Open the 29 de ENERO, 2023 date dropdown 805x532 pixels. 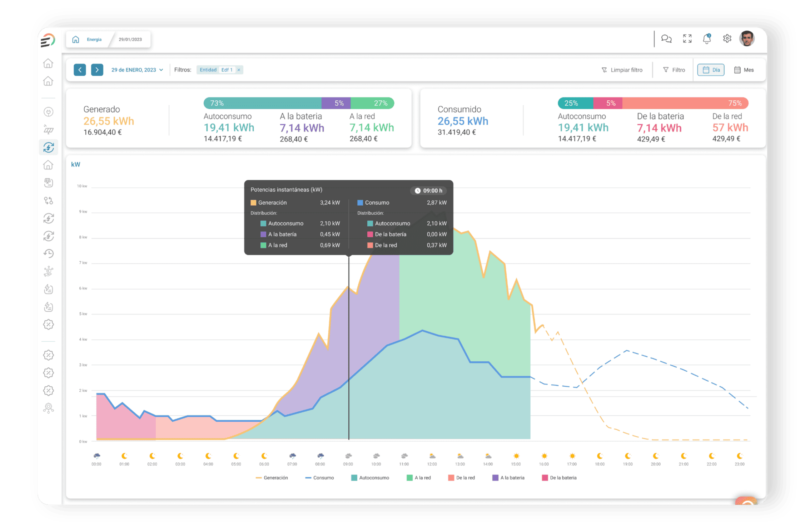(137, 70)
